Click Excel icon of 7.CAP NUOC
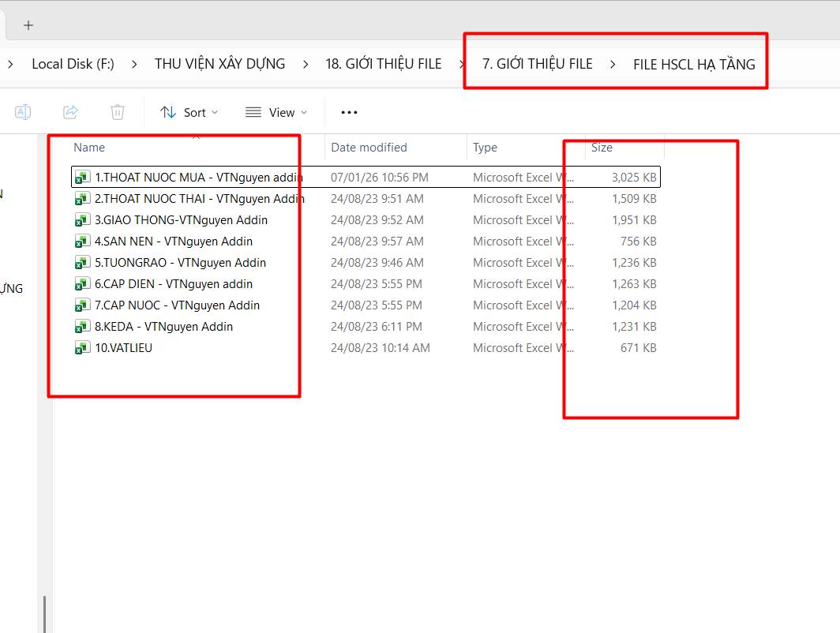840x633 pixels. tap(82, 305)
